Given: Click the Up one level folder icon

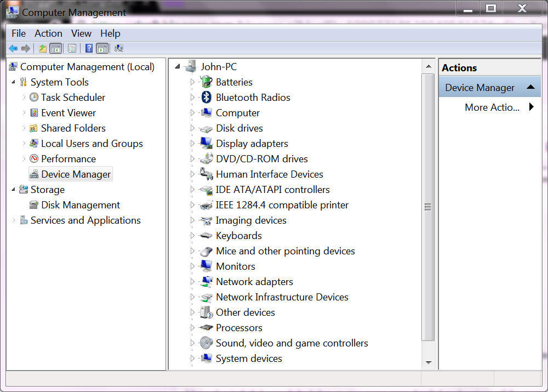Looking at the screenshot, I should coord(43,48).
